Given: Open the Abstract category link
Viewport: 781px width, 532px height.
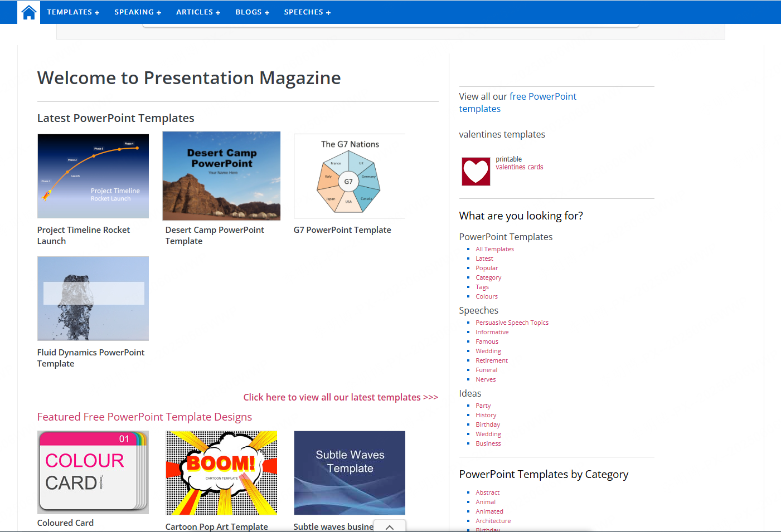Looking at the screenshot, I should point(487,492).
